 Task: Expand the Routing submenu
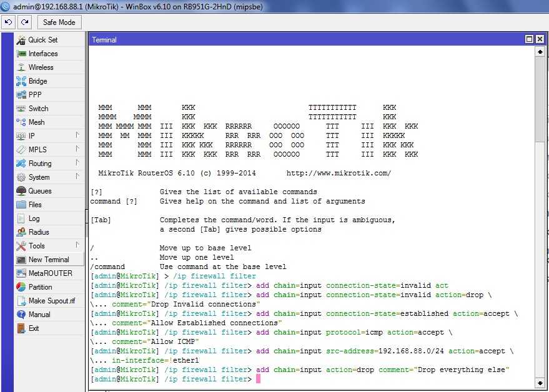[x=77, y=163]
